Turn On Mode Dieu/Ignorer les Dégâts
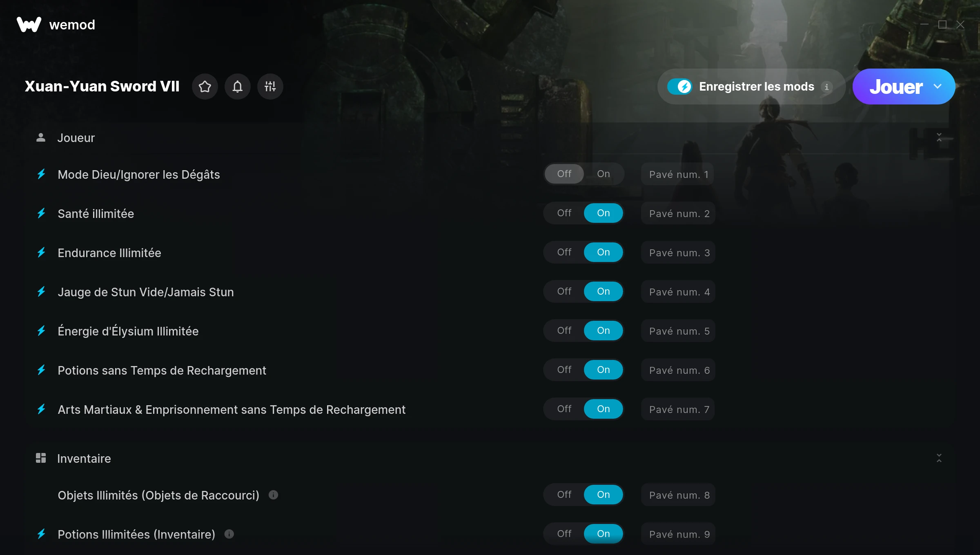980x555 pixels. (x=603, y=174)
